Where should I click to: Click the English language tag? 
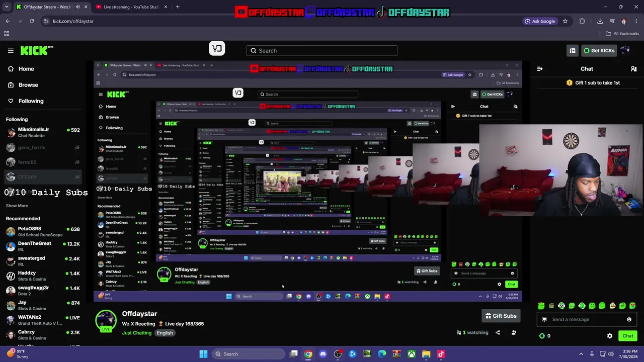165,333
